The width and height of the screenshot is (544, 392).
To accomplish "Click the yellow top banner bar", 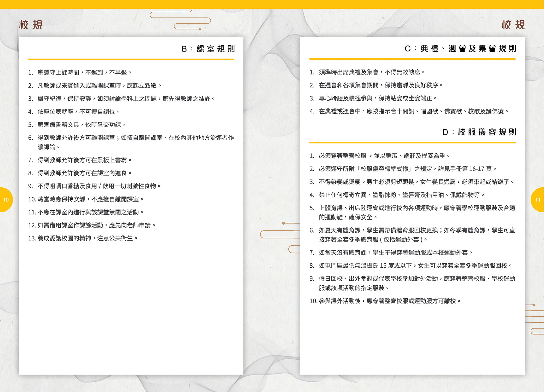I will tap(272, 4).
